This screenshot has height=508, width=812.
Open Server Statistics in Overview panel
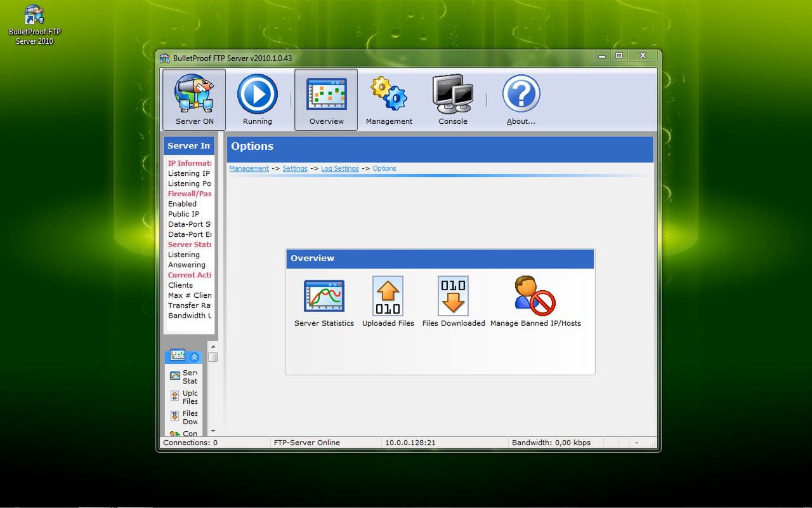(324, 304)
